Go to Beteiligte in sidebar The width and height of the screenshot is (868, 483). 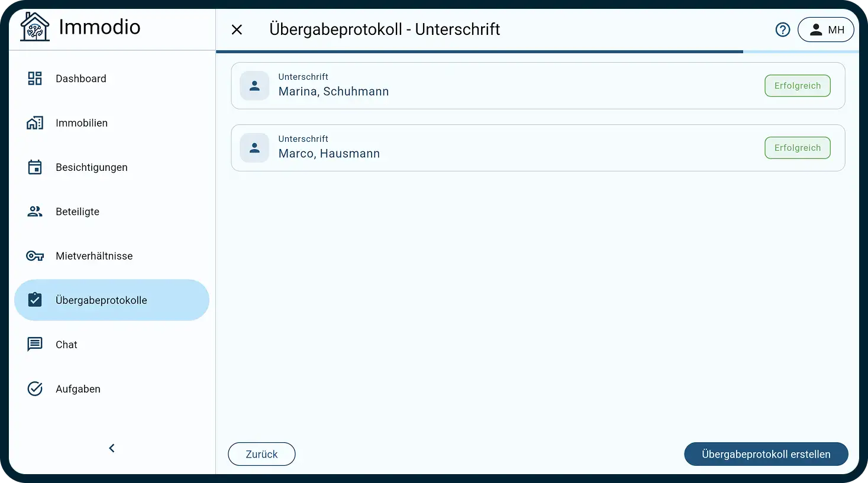click(x=112, y=212)
